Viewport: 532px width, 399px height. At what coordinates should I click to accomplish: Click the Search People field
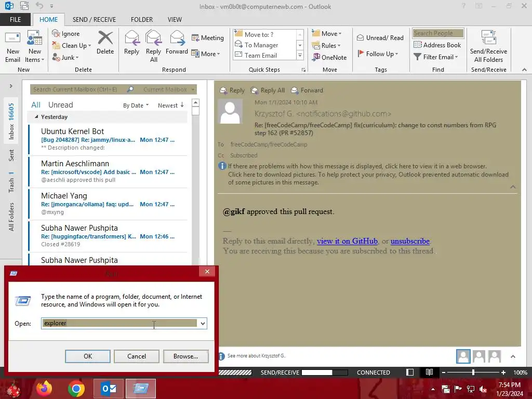click(x=438, y=33)
